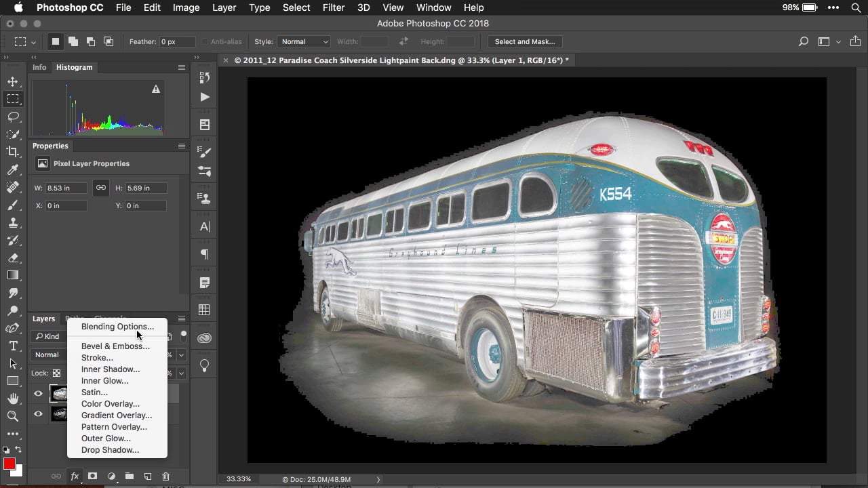
Task: Toggle width and height link in Properties
Action: pos(100,188)
